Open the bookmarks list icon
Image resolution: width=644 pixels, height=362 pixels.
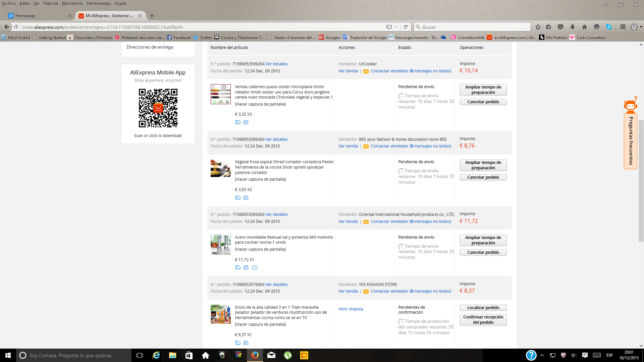549,27
